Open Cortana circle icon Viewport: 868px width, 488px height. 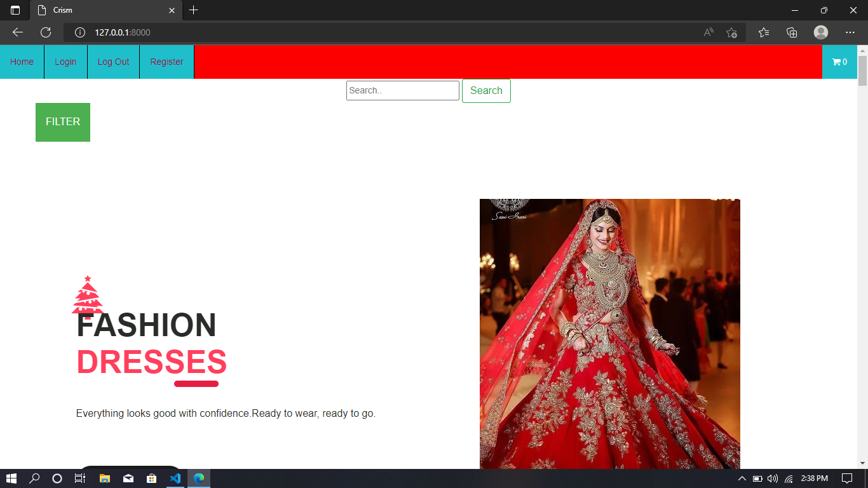pyautogui.click(x=57, y=478)
